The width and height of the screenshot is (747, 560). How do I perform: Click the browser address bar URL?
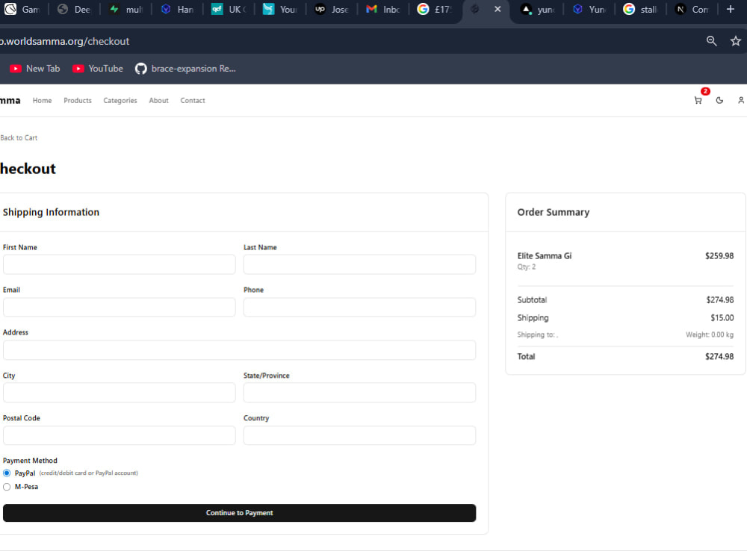[x=65, y=41]
